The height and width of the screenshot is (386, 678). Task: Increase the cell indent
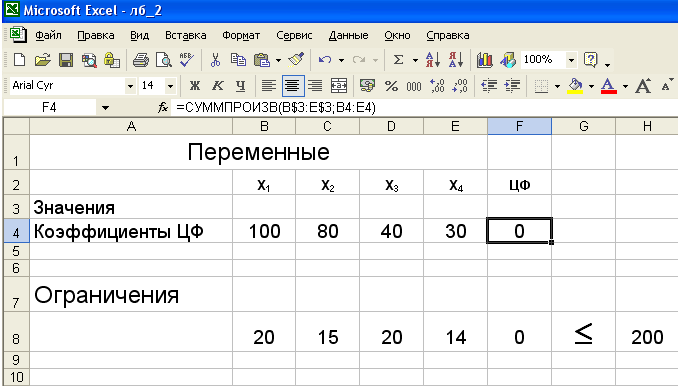tap(512, 86)
